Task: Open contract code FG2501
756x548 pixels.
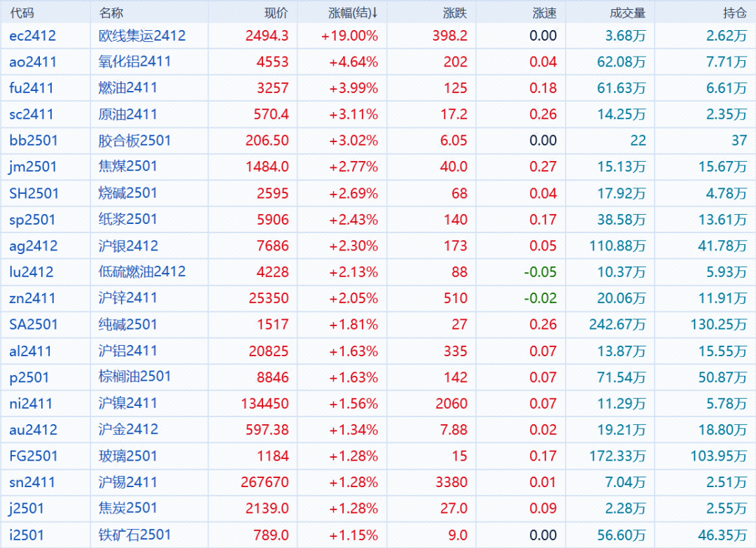Action: [34, 456]
